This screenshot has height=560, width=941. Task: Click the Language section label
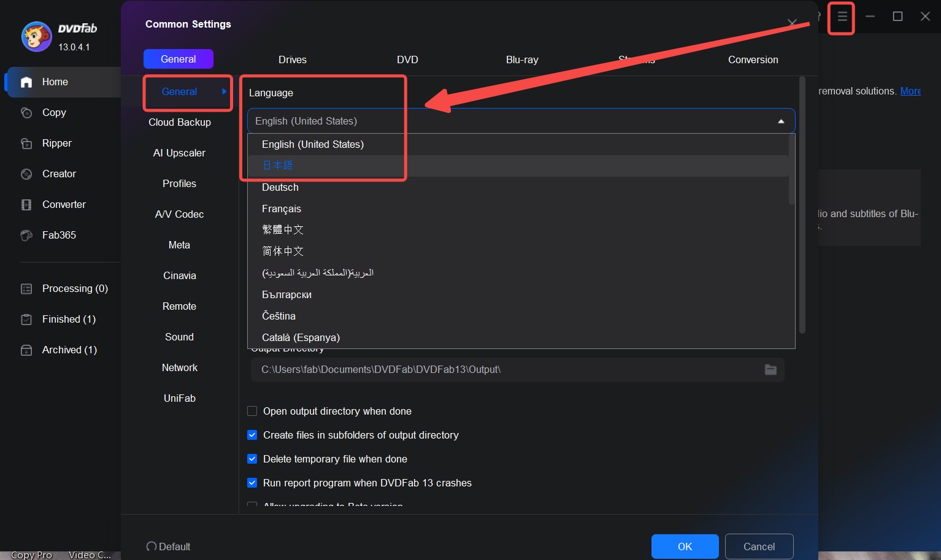pyautogui.click(x=271, y=93)
